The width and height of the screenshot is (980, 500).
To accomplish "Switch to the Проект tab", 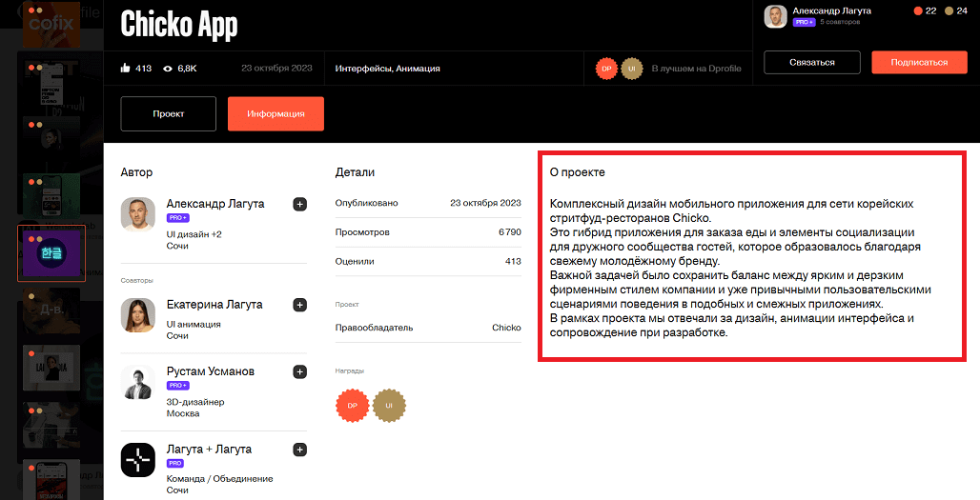I will [x=168, y=113].
